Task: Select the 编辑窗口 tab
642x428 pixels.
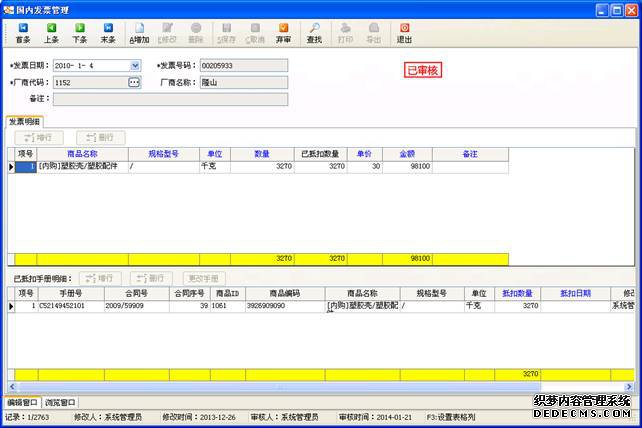Action: coord(22,402)
